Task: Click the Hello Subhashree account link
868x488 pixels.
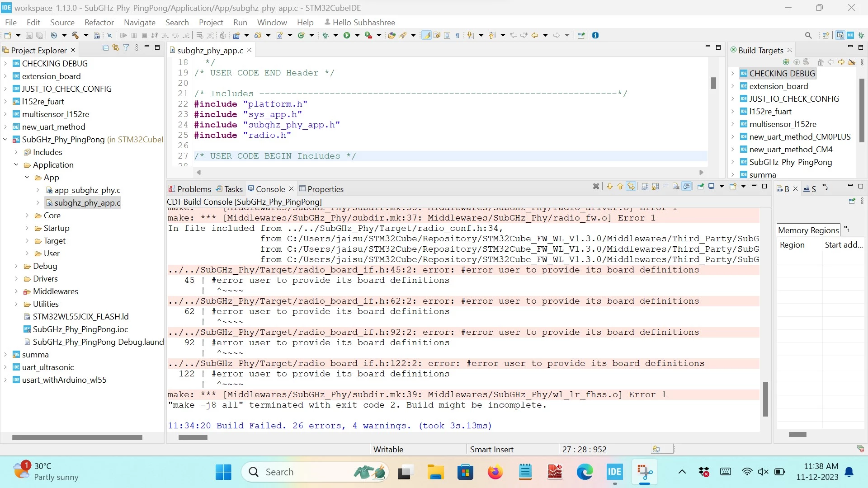Action: 360,22
